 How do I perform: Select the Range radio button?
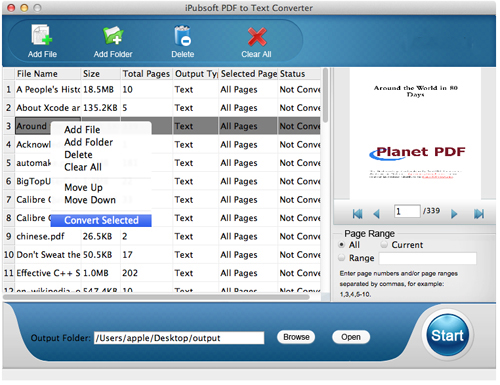[x=341, y=258]
